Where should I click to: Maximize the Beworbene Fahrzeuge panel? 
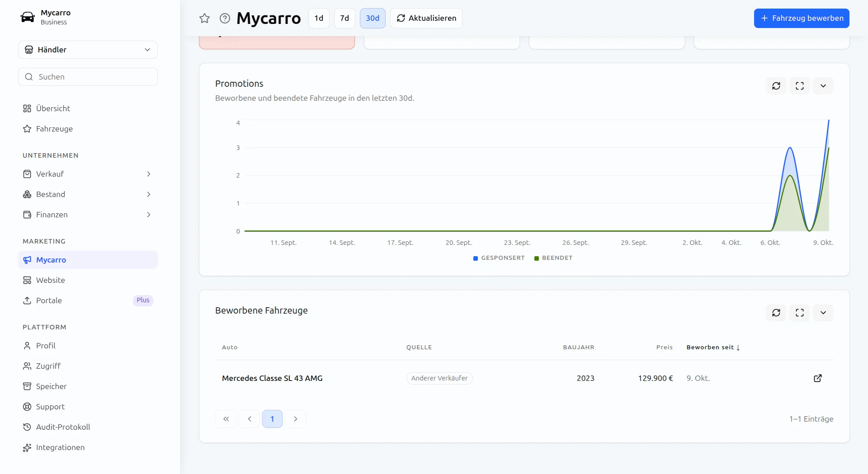pyautogui.click(x=799, y=313)
